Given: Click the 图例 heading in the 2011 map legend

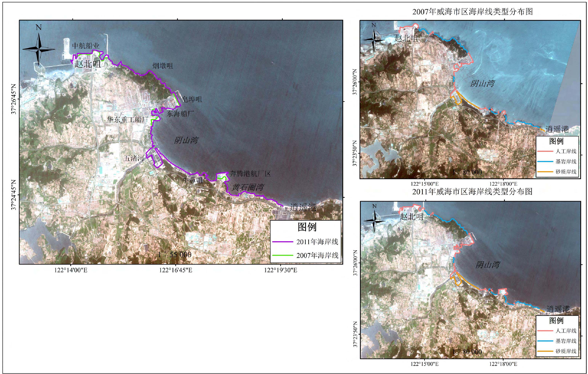Looking at the screenshot, I should click(x=557, y=320).
